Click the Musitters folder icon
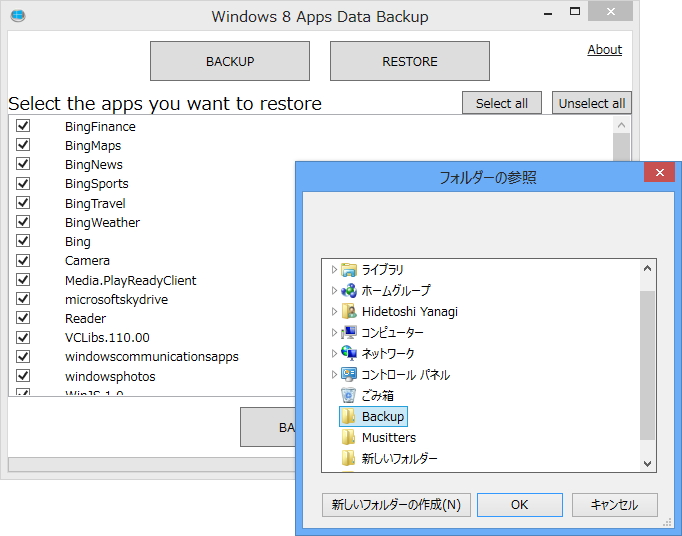Image resolution: width=682 pixels, height=536 pixels. pyautogui.click(x=349, y=437)
